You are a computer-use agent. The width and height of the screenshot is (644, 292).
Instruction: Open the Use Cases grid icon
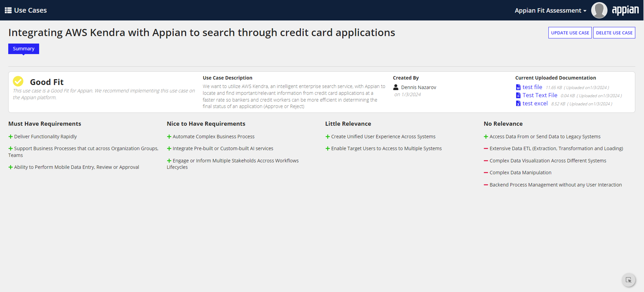point(8,10)
